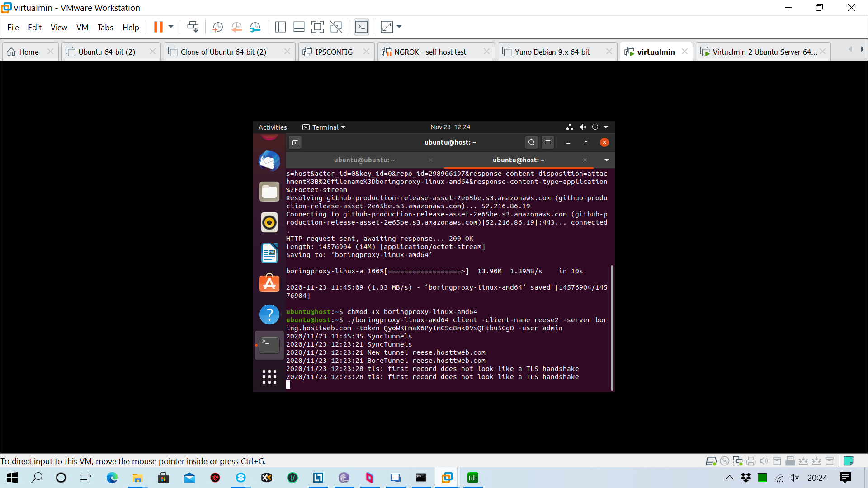Image resolution: width=868 pixels, height=488 pixels.
Task: Open the suspend button dropdown arrow
Action: pyautogui.click(x=171, y=27)
